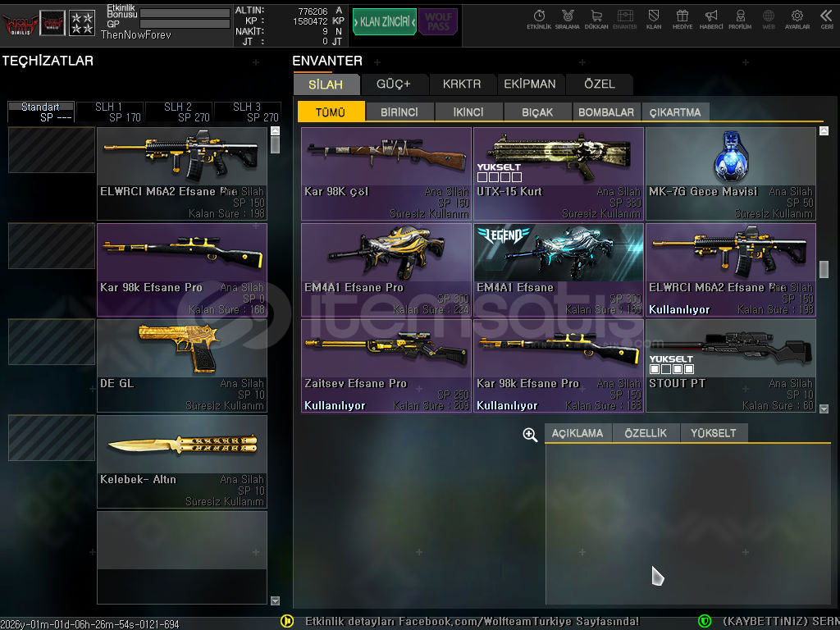This screenshot has height=630, width=840.
Task: Open the Dükkan shop cart icon
Action: pyautogui.click(x=596, y=20)
